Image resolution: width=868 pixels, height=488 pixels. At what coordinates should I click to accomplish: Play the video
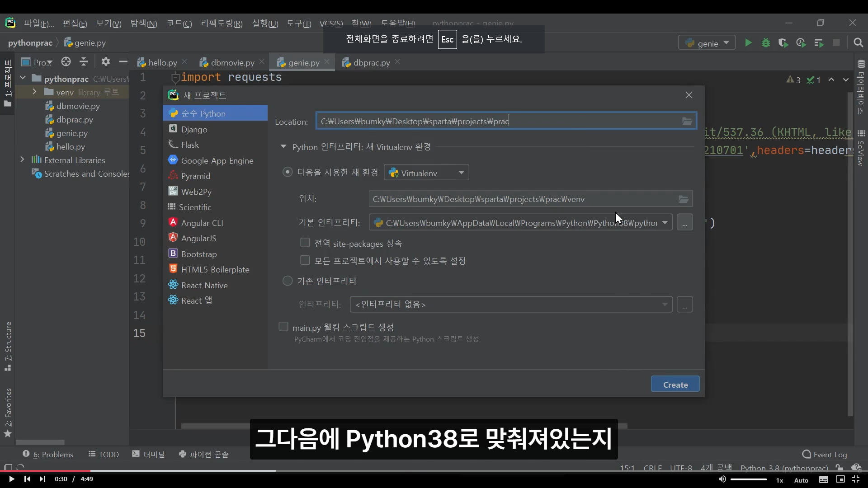[11, 479]
